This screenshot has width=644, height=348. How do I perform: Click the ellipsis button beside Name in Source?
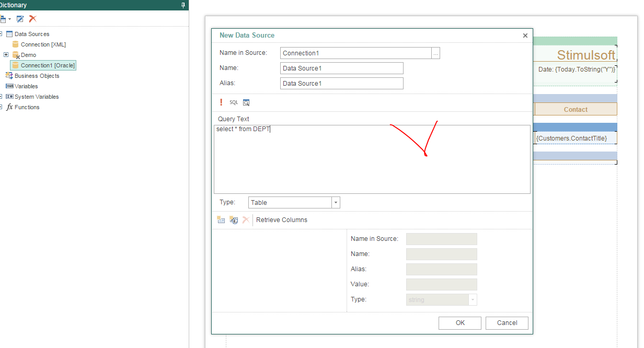click(x=435, y=53)
